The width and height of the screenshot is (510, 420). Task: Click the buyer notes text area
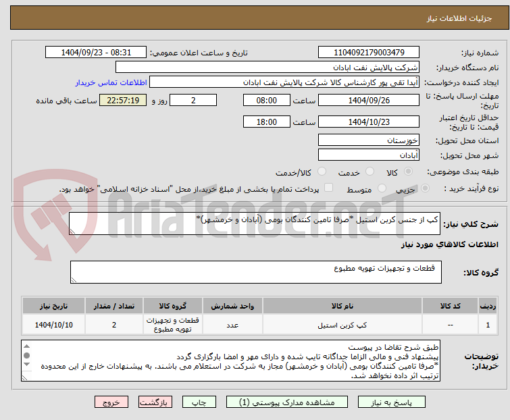point(230,361)
